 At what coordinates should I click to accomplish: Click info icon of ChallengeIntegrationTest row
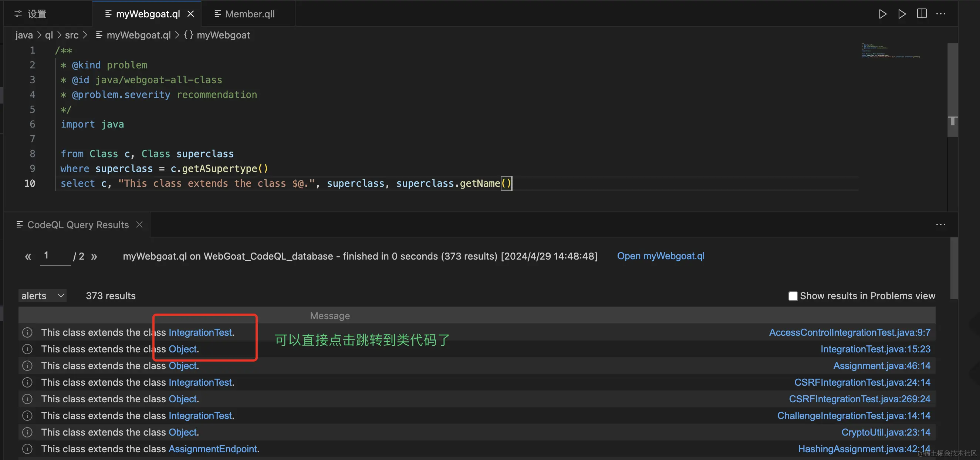click(x=27, y=416)
